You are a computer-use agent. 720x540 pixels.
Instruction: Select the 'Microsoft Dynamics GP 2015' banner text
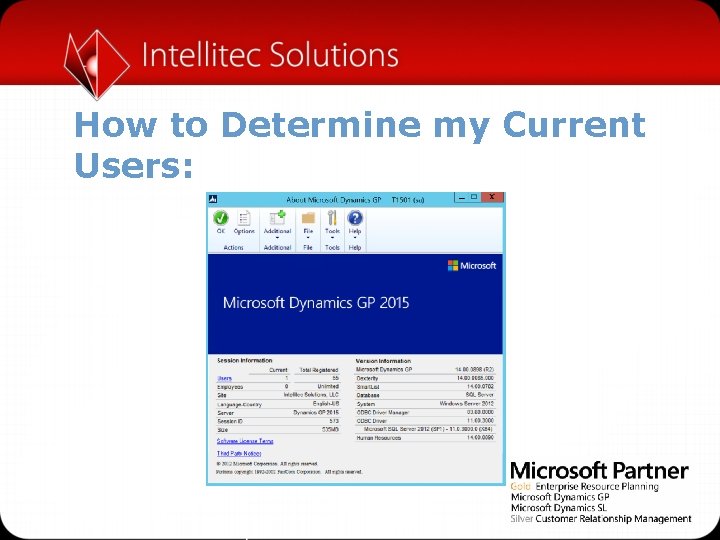point(316,303)
